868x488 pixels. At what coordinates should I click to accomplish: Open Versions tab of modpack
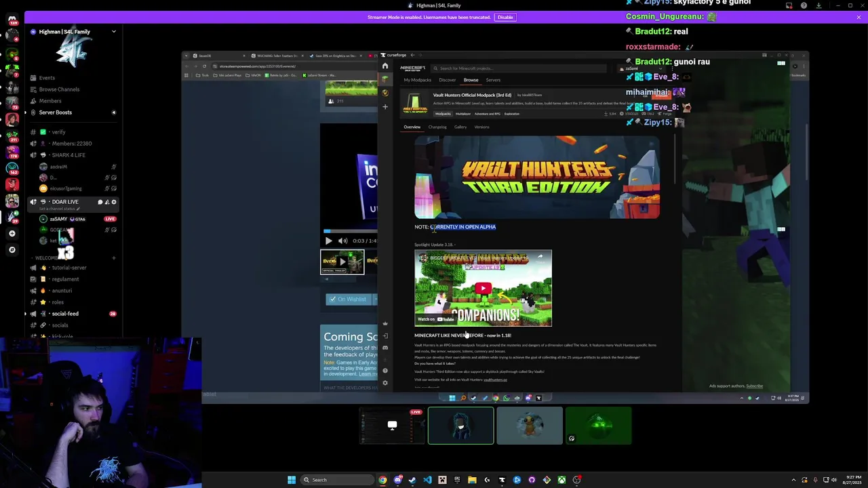(481, 127)
